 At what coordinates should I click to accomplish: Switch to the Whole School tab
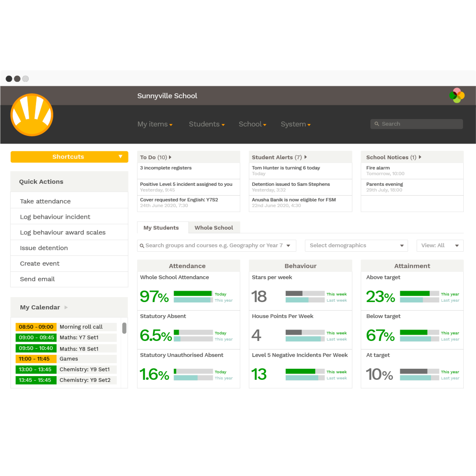(214, 228)
